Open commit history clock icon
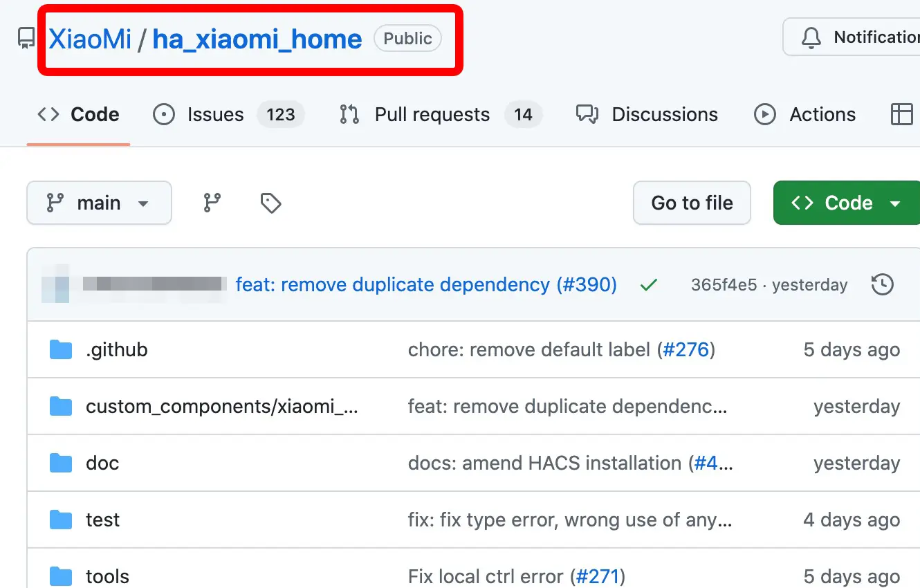 click(x=882, y=284)
